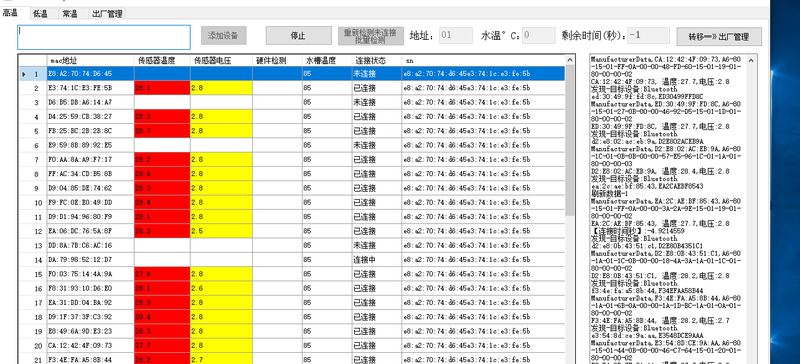The image size is (800, 364).
Task: Click the 水槽温度 column header
Action: click(x=326, y=60)
